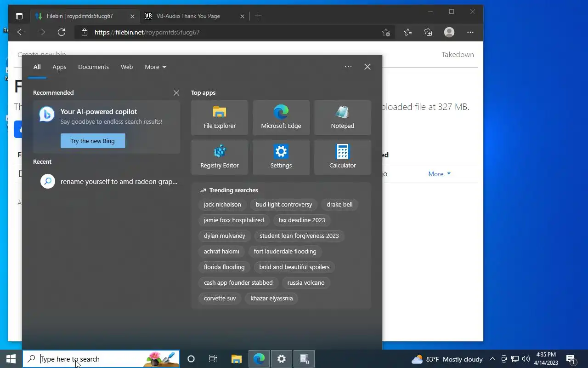Open the notification center icon
This screenshot has height=368, width=588.
(571, 359)
